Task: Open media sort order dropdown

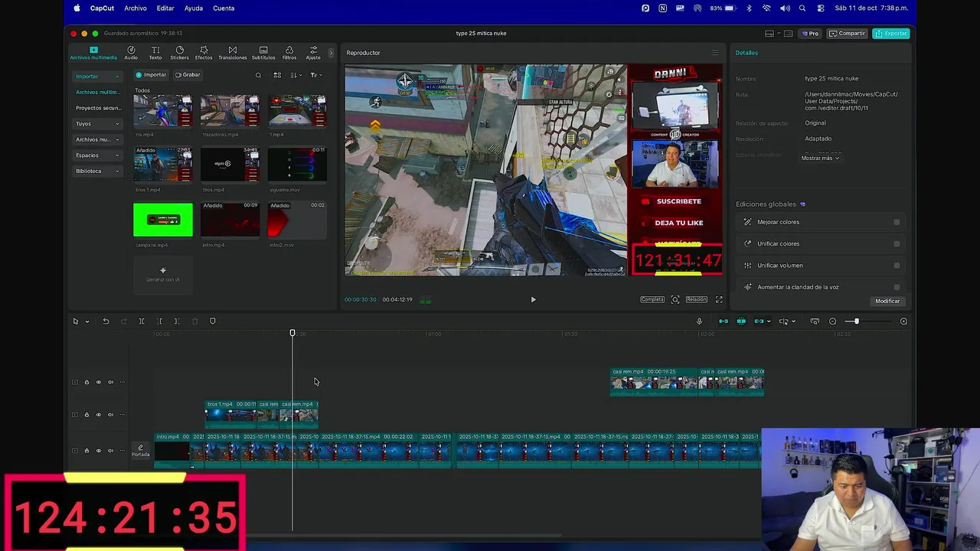Action: (x=296, y=75)
